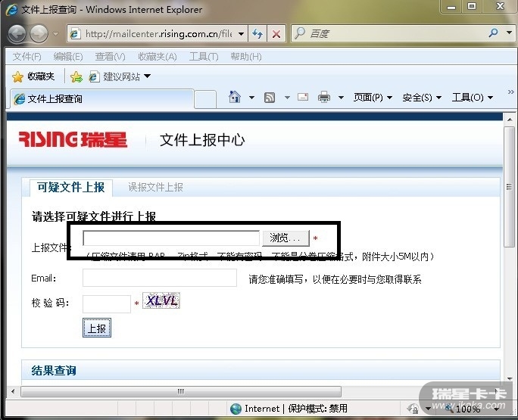Click the Print icon
Screen dimensions: 518x420
324,97
